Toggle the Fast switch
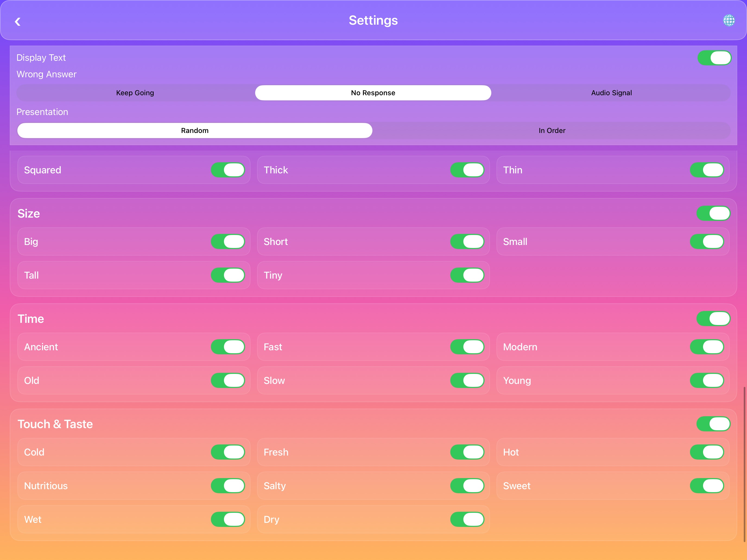 [467, 347]
